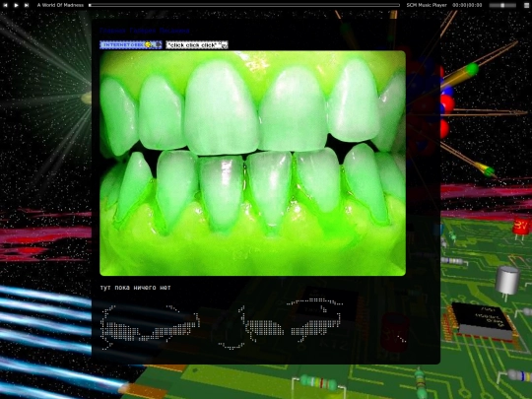Viewport: 532px width, 399px height.
Task: Skip to next track in music player
Action: pyautogui.click(x=27, y=5)
